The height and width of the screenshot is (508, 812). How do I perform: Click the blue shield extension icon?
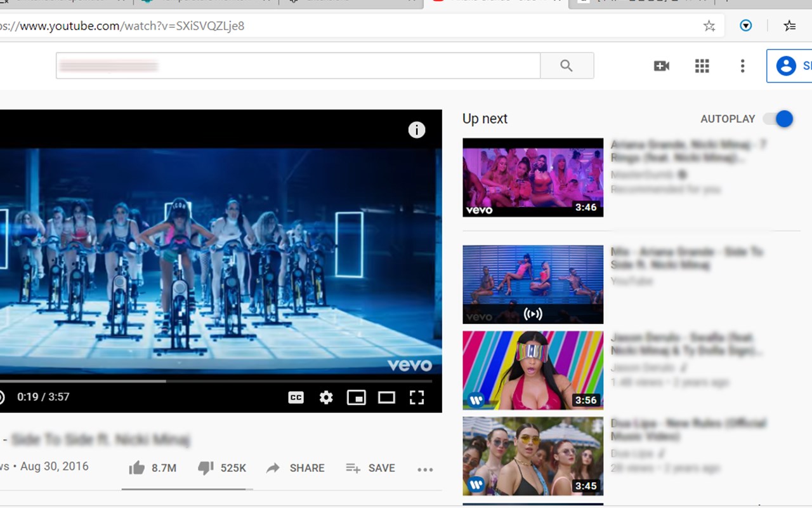(746, 26)
